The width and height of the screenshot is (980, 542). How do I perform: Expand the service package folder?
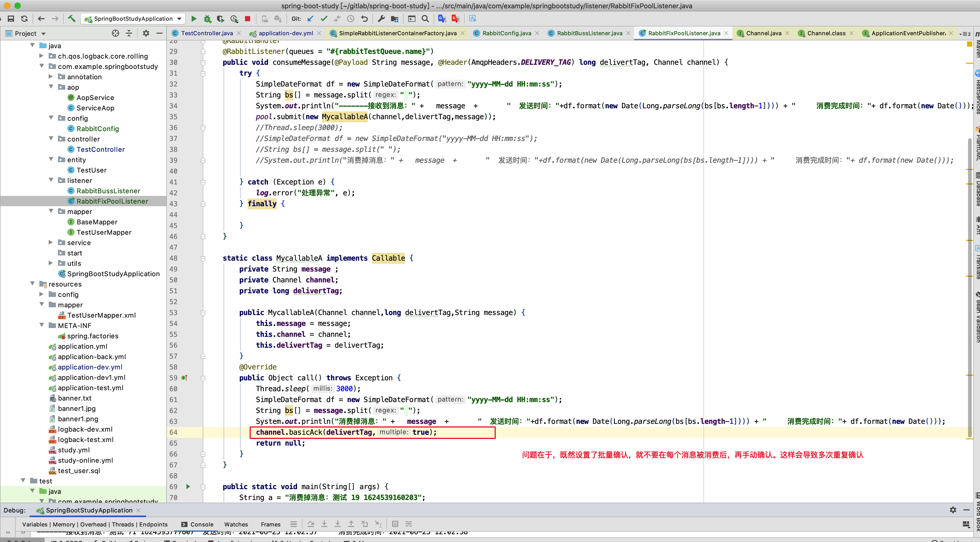tap(51, 243)
